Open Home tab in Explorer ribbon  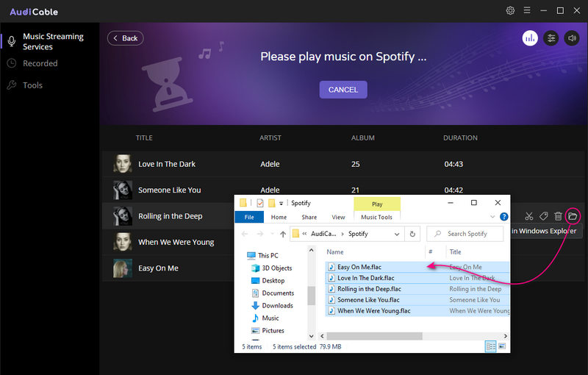click(279, 217)
